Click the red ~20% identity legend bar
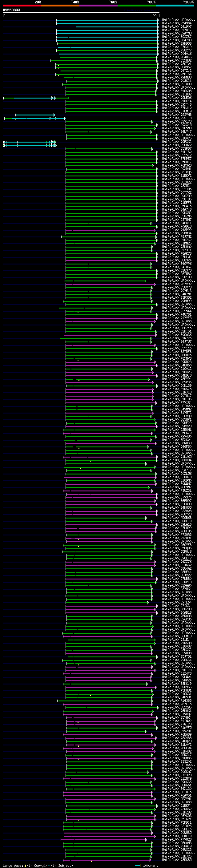Screen dimensions: 197x868 pos(22,6)
